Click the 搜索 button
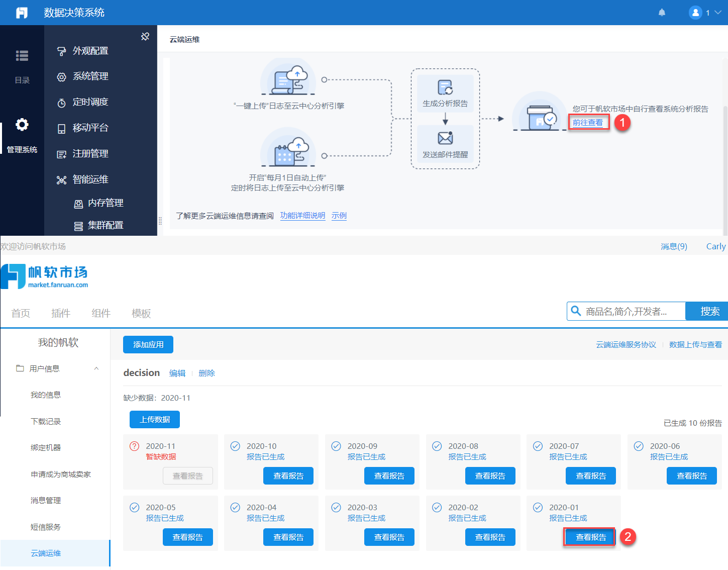The image size is (728, 570). (x=707, y=311)
